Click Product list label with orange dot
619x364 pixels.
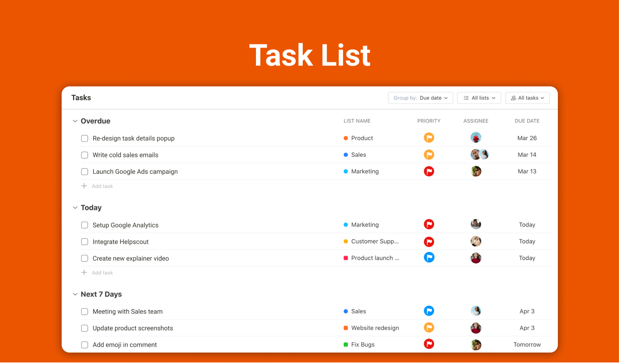[358, 138]
